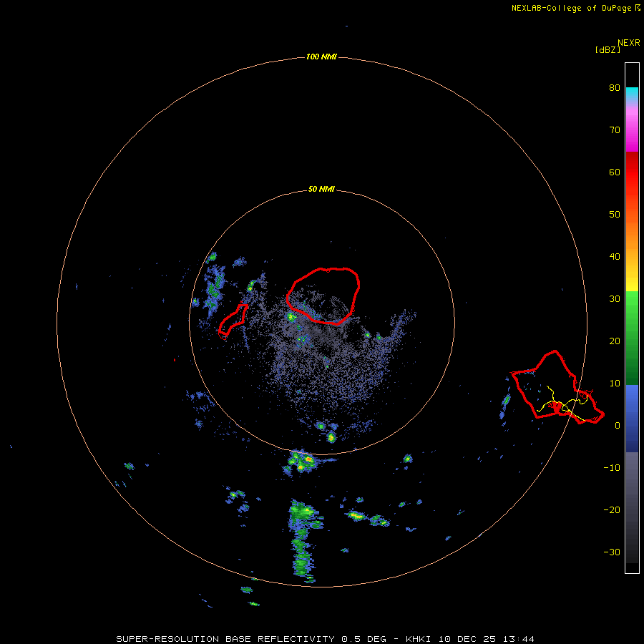
Task: Click the 40 tick label on dBZ scale
Action: tap(615, 257)
